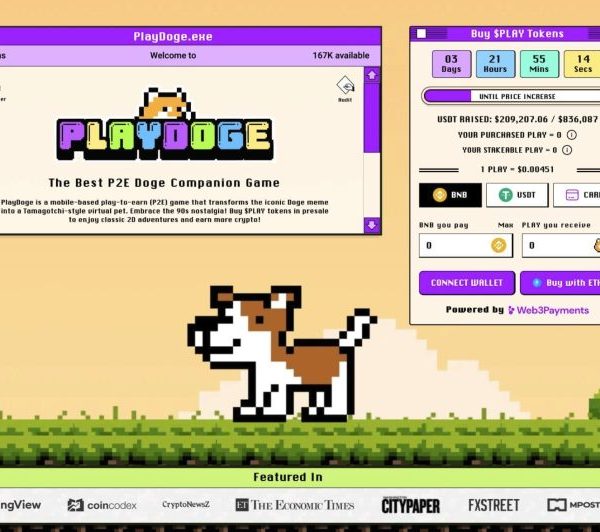Click the Tether icon on USDT tab

pyautogui.click(x=505, y=195)
